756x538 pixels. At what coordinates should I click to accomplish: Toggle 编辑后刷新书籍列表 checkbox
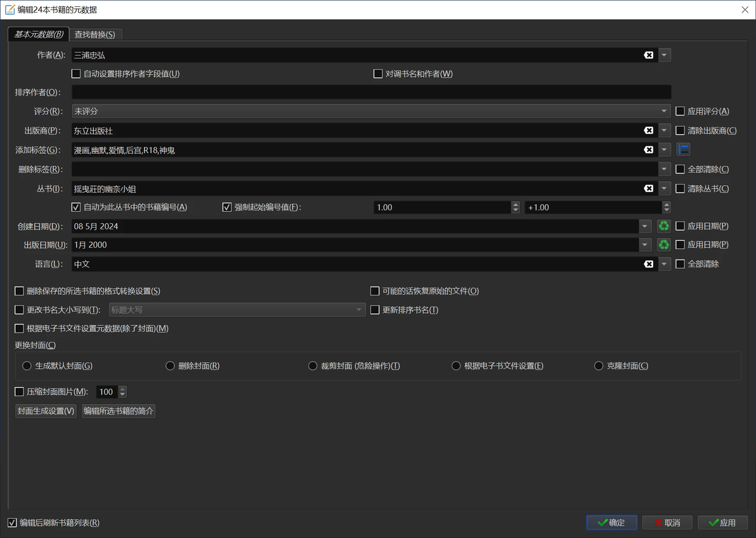click(12, 523)
